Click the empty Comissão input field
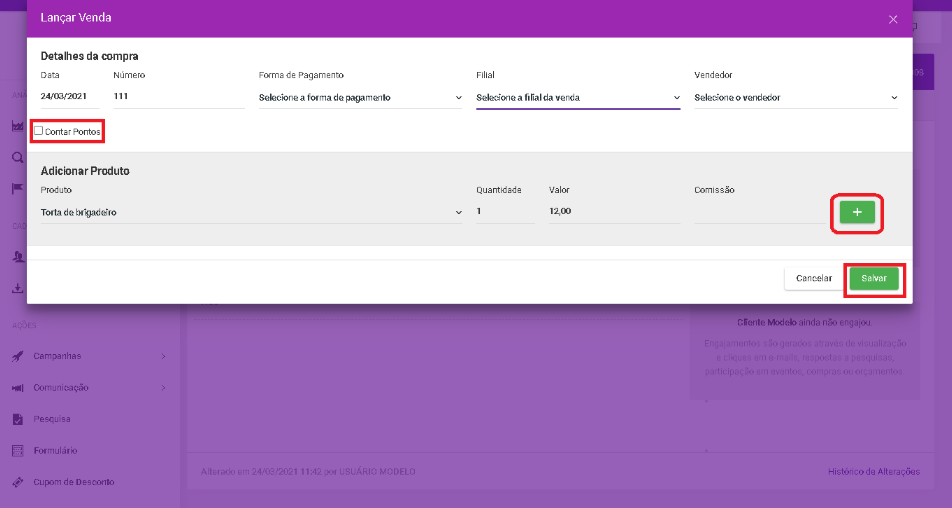The height and width of the screenshot is (508, 952). 757,212
